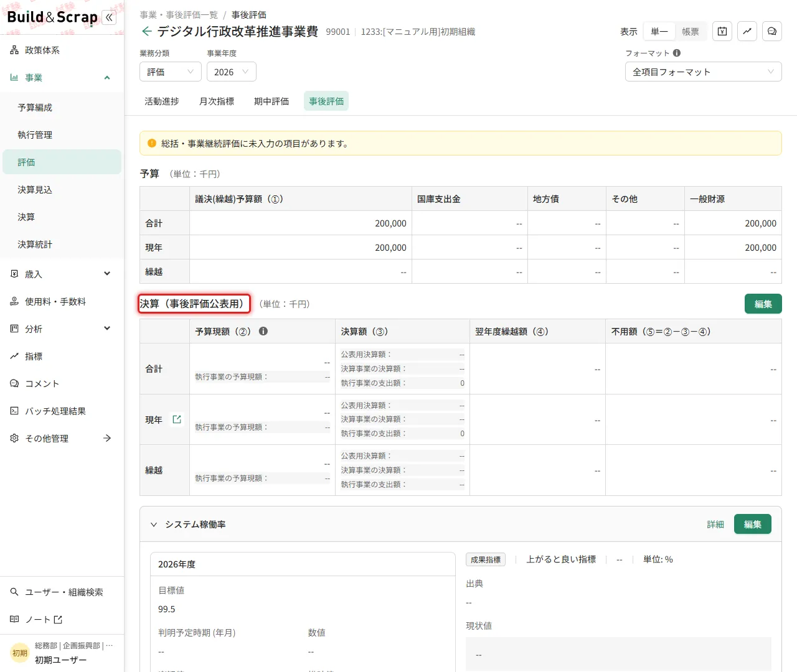Image resolution: width=797 pixels, height=672 pixels.
Task: Click the trend chart icon button
Action: tap(747, 31)
